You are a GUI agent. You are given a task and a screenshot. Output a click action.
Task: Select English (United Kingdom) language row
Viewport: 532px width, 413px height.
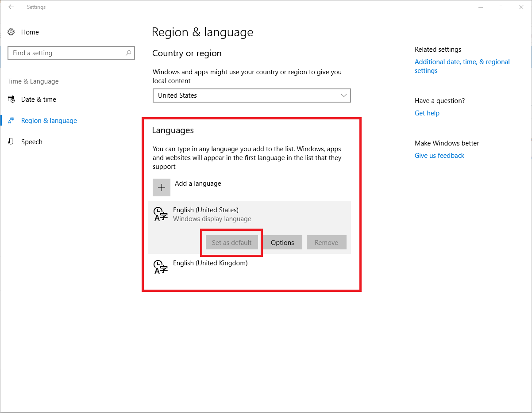[x=250, y=267]
